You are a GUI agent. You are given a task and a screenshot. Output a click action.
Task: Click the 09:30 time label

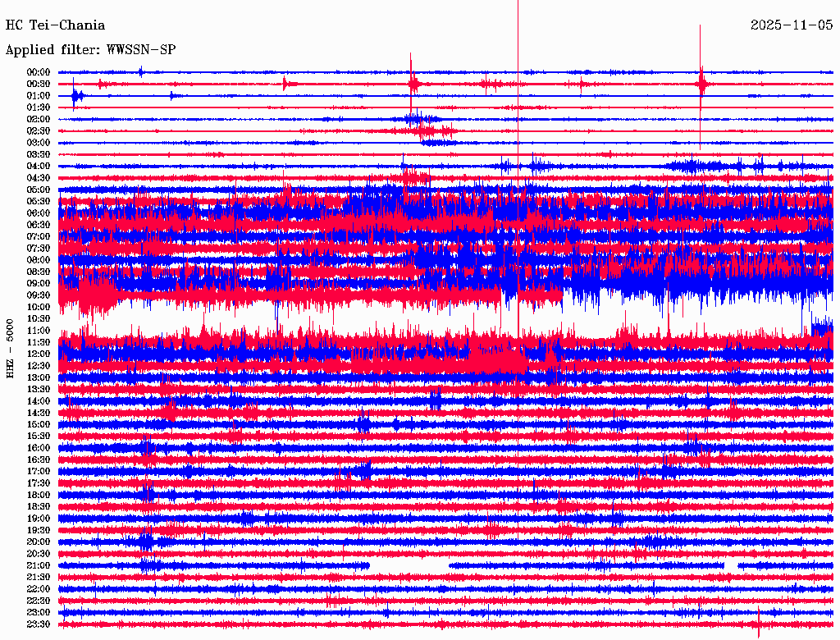point(39,295)
